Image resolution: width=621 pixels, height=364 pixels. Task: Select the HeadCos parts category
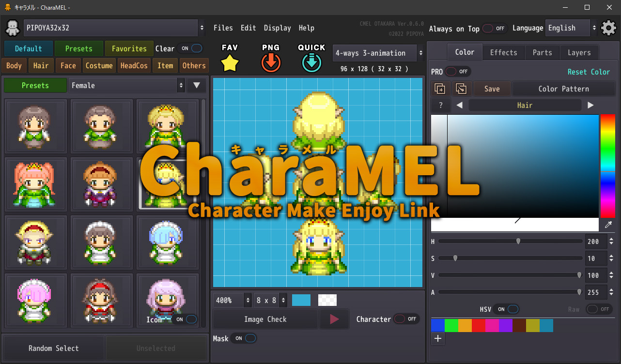pos(134,65)
